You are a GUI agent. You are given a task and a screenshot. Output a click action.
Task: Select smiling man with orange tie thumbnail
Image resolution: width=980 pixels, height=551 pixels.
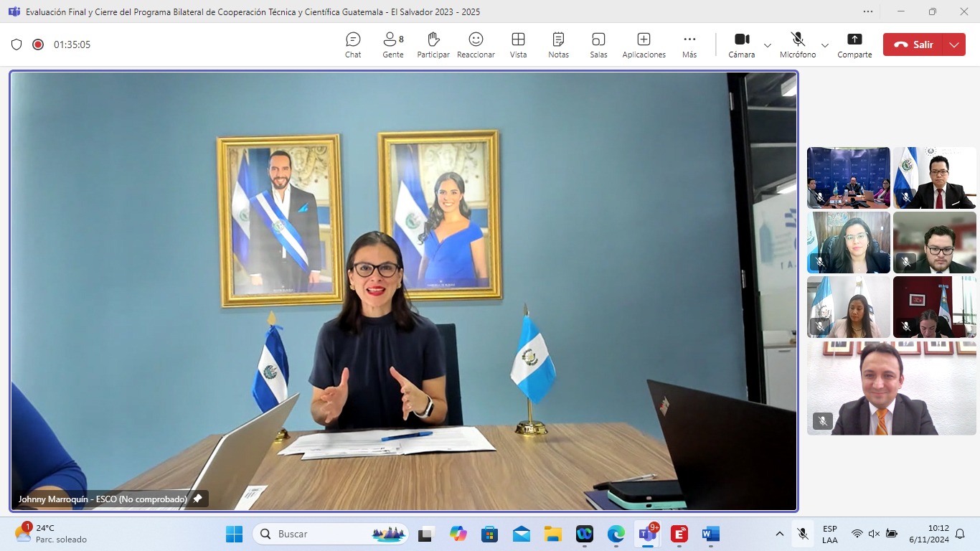point(891,388)
